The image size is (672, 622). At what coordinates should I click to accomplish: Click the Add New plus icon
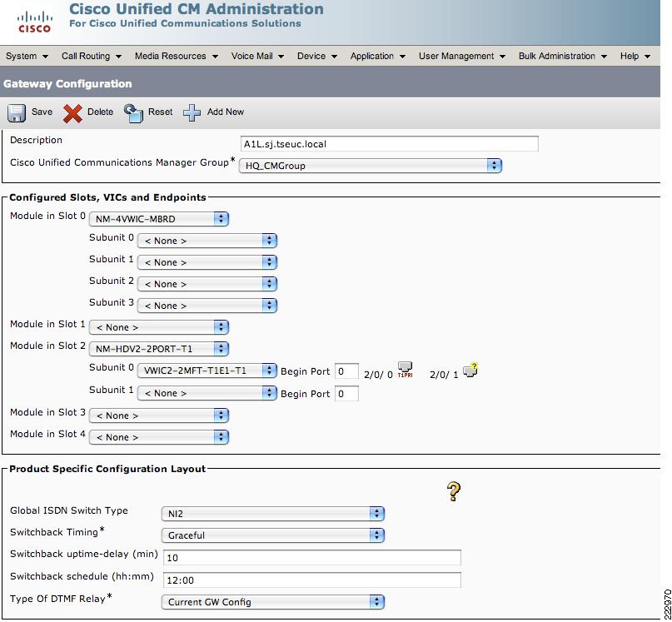click(192, 113)
